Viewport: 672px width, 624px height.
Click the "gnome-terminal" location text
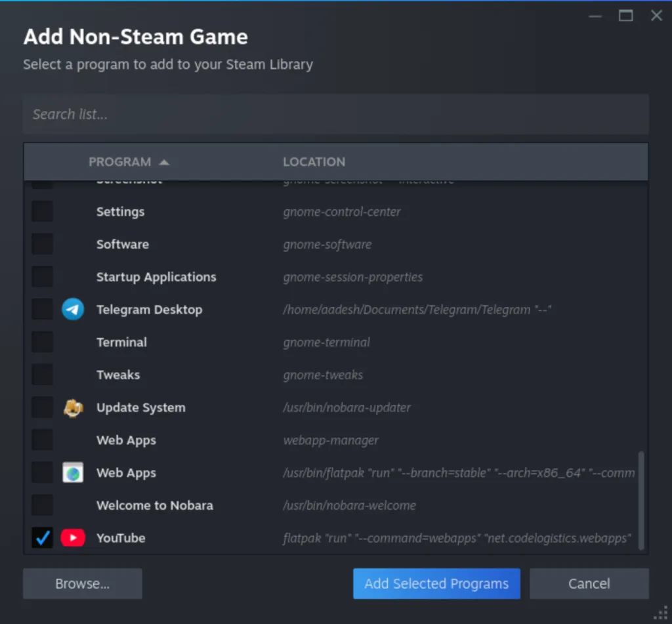click(x=327, y=342)
